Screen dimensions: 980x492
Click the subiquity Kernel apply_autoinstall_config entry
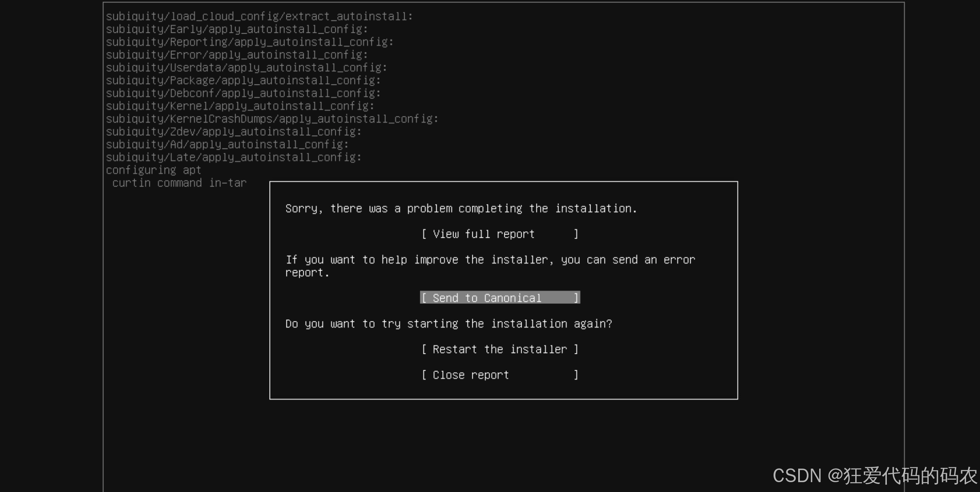240,105
